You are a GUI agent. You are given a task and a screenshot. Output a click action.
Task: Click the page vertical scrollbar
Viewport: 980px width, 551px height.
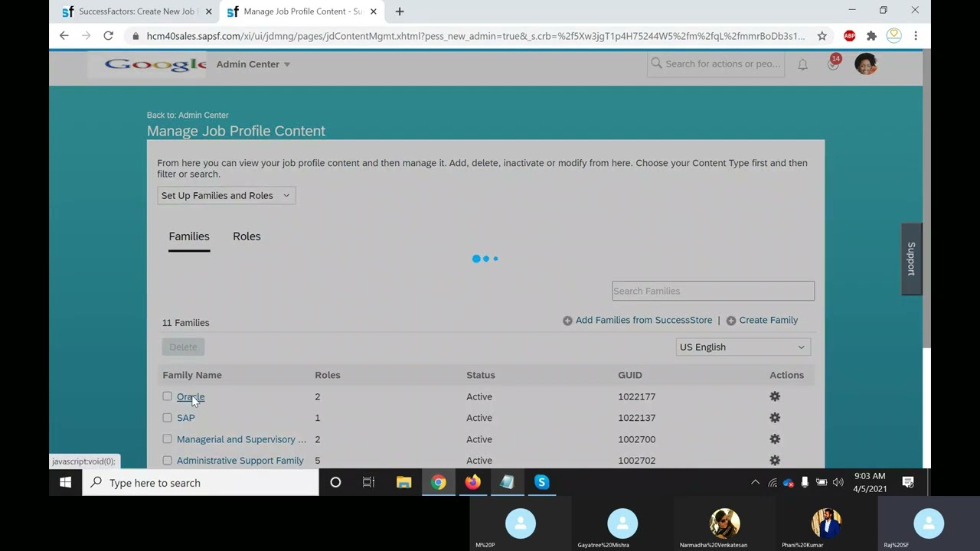(926, 199)
